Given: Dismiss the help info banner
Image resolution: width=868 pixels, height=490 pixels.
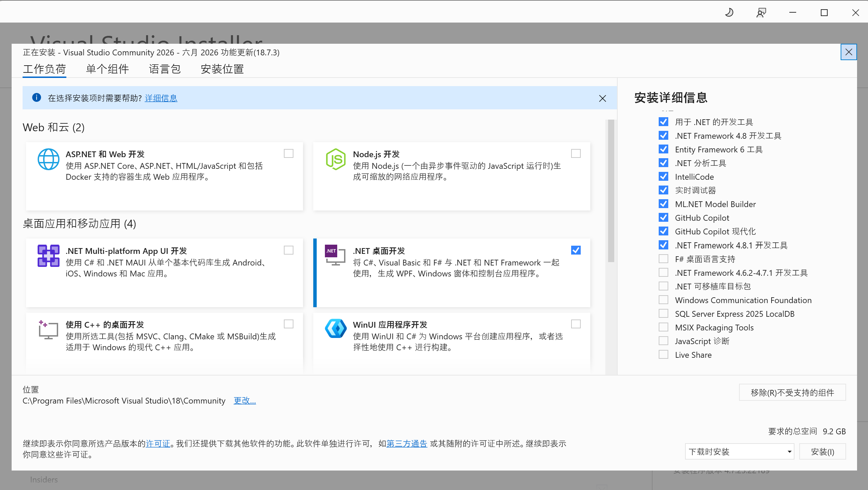Looking at the screenshot, I should [x=603, y=98].
